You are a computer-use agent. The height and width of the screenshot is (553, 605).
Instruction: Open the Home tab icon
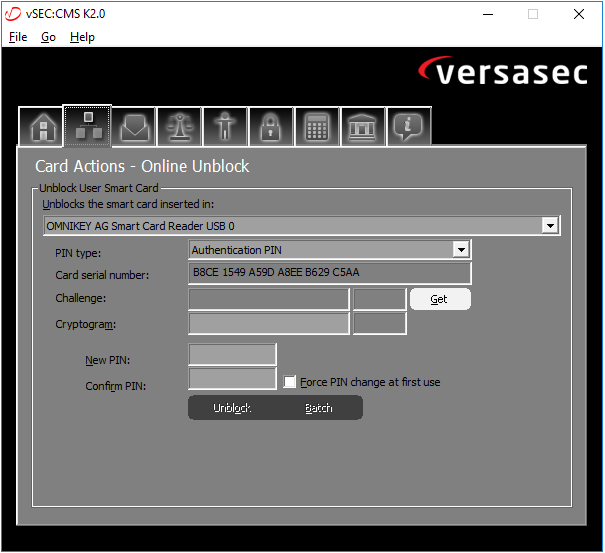point(41,127)
